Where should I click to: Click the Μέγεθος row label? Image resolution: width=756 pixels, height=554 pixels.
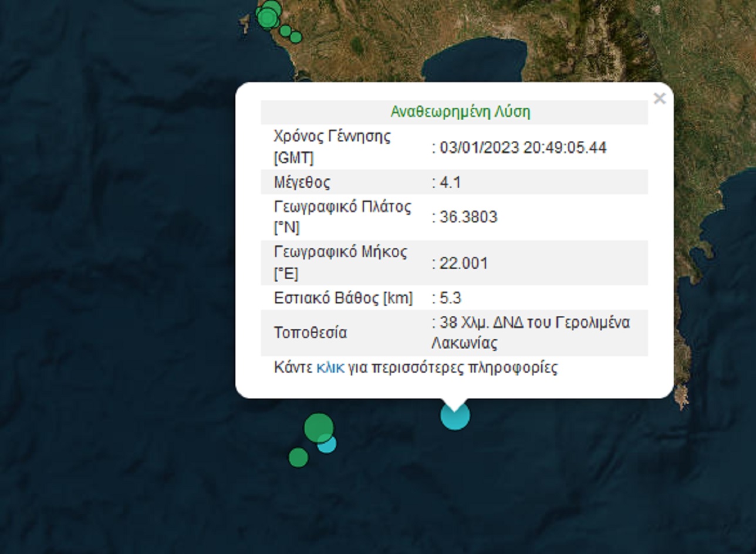[x=302, y=183]
